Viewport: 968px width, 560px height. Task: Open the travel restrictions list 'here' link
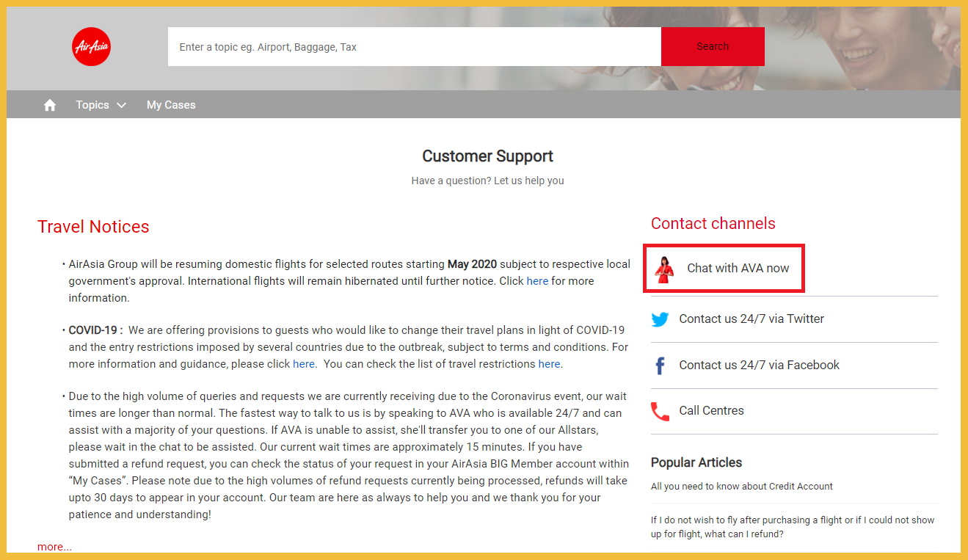549,364
